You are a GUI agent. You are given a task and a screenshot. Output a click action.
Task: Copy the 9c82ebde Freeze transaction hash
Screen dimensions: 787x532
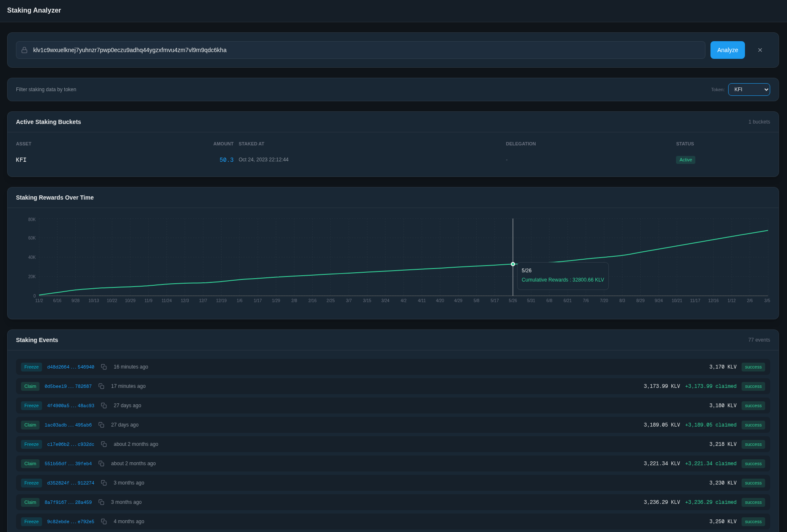[x=104, y=521]
